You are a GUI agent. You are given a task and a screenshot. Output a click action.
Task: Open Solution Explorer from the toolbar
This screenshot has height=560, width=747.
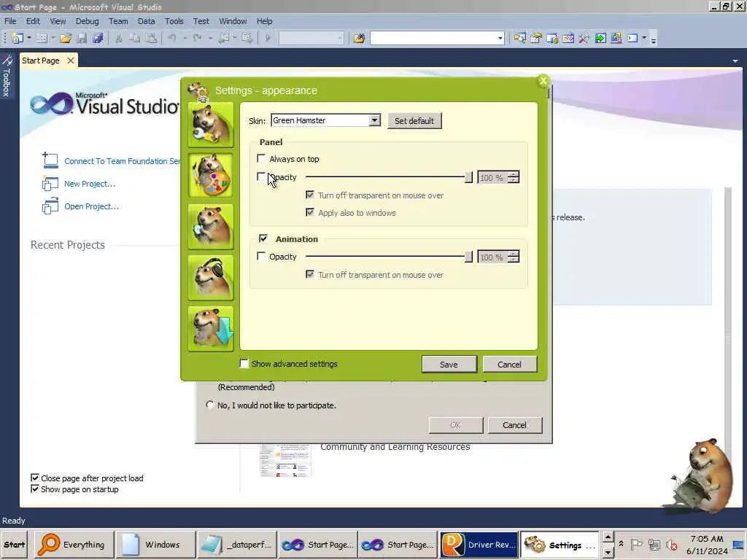pos(519,38)
